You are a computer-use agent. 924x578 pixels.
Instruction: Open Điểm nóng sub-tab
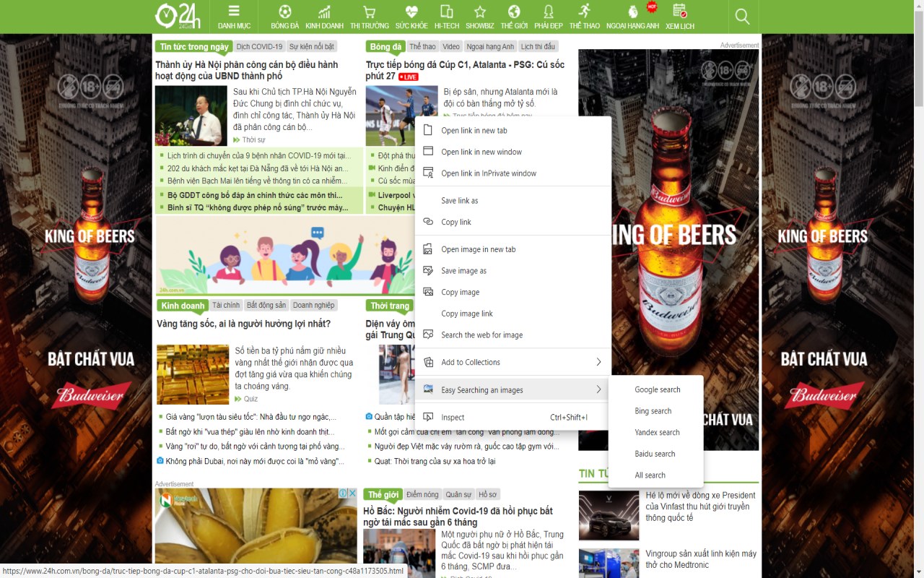422,495
